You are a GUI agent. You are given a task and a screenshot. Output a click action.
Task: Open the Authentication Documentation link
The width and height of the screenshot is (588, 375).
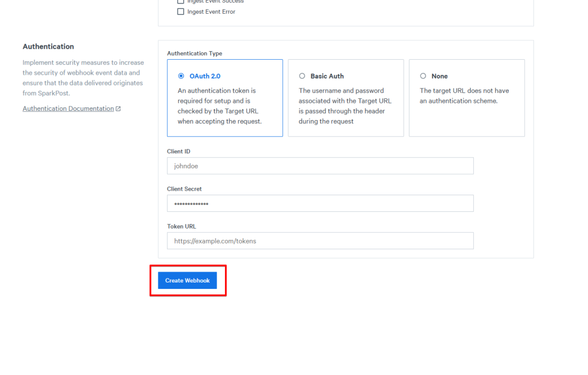click(x=68, y=109)
